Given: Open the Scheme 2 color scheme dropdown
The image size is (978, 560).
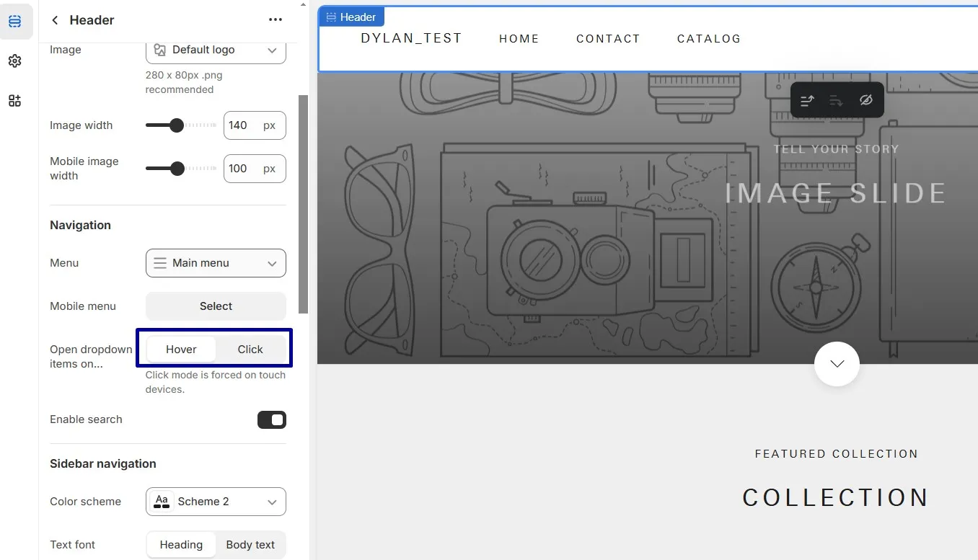Looking at the screenshot, I should coord(216,502).
